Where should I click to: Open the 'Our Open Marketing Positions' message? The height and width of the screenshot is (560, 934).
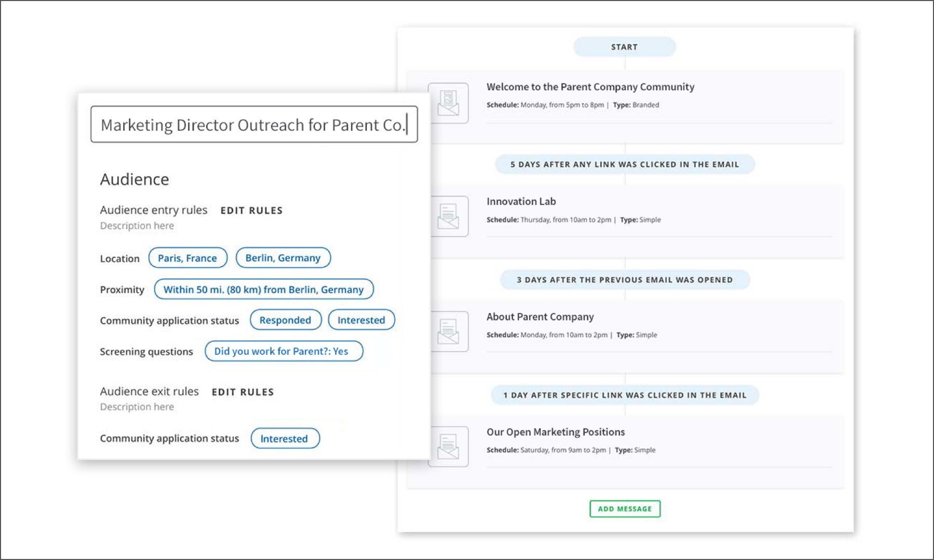pyautogui.click(x=555, y=432)
